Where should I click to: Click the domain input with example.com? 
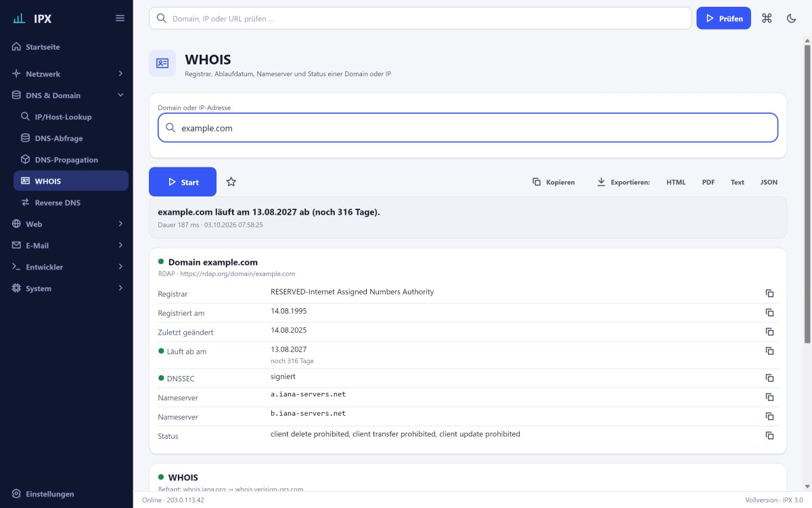[x=468, y=127]
